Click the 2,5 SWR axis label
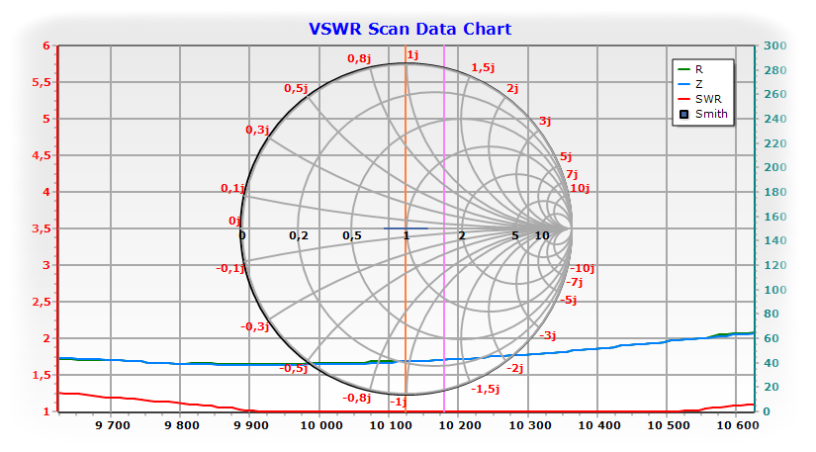Image resolution: width=816 pixels, height=452 pixels. [x=42, y=302]
